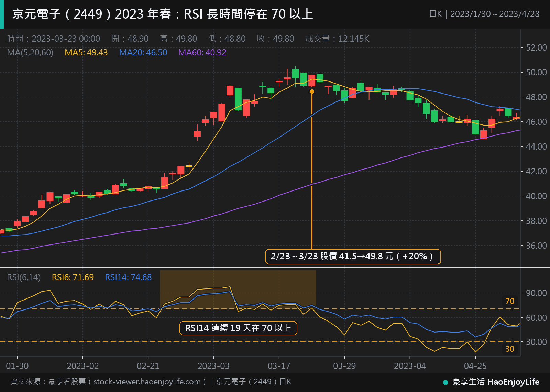This screenshot has height=392, width=550.
Task: Select the RSI6: 71.69 legend value
Action: click(x=73, y=277)
